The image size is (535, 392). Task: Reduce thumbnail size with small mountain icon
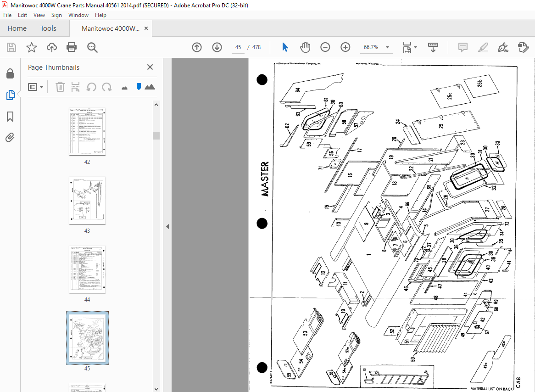tap(124, 88)
